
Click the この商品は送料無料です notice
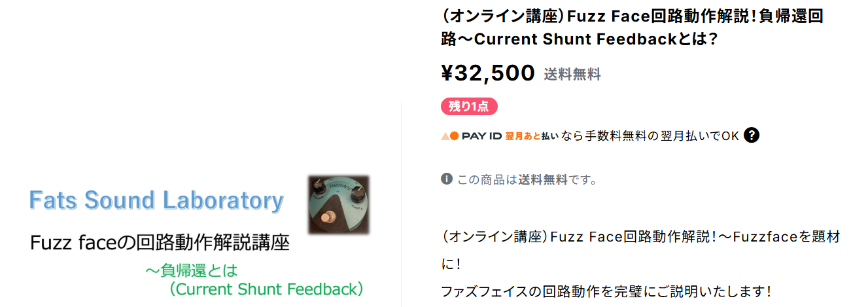[527, 179]
